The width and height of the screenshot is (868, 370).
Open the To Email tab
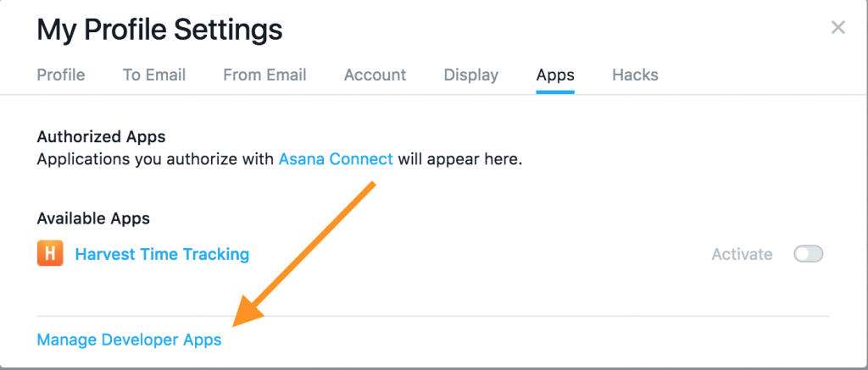point(154,75)
